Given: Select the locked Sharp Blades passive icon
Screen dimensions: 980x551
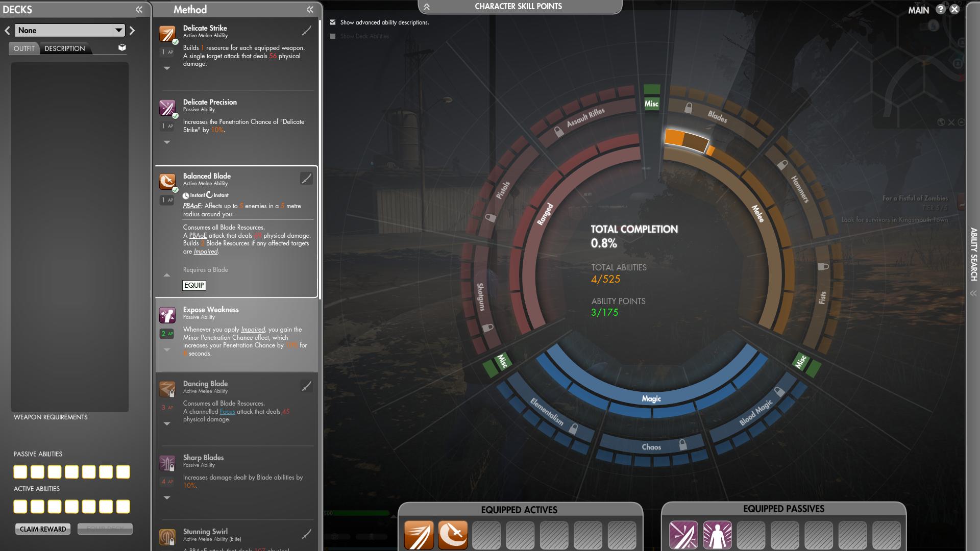Looking at the screenshot, I should pos(167,463).
